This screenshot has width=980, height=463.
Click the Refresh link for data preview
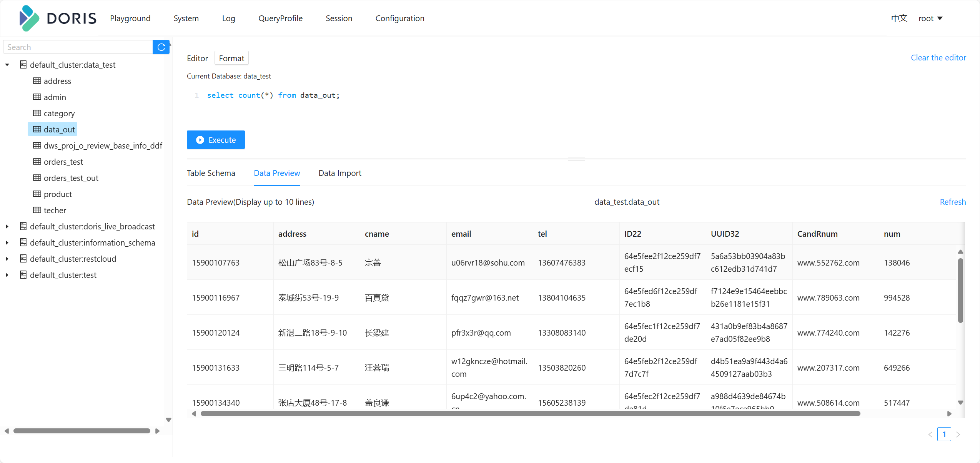coord(953,202)
